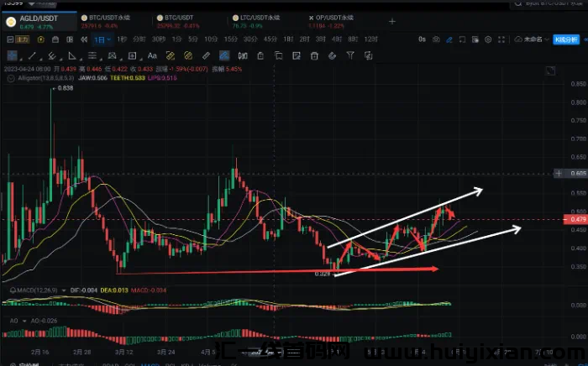Select the crosshair cursor tool
This screenshot has height=366, width=588.
(11, 52)
